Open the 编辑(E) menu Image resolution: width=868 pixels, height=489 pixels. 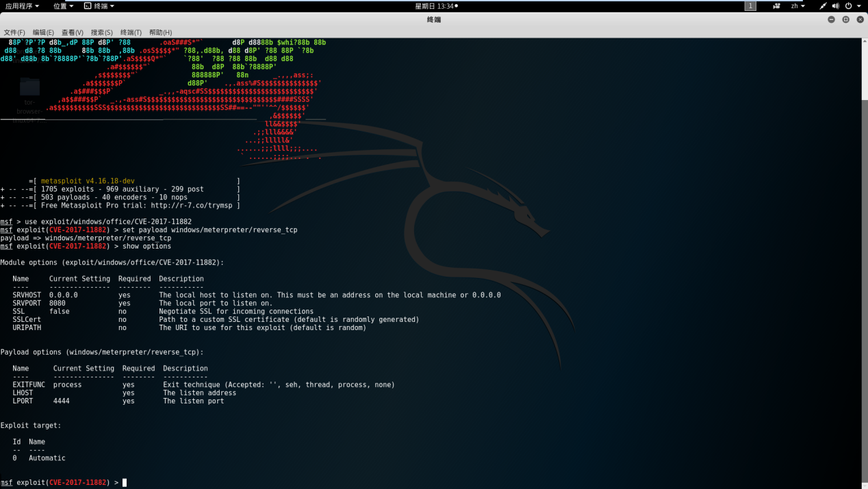(43, 32)
